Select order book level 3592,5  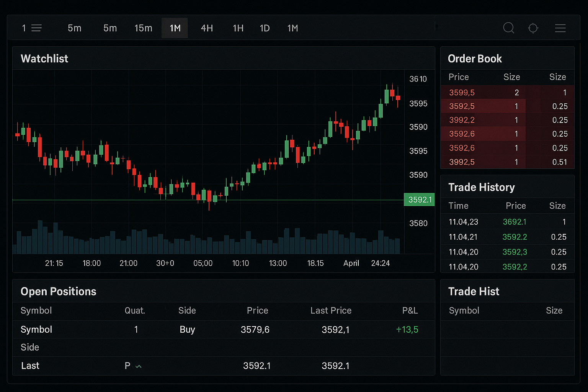[x=462, y=106]
